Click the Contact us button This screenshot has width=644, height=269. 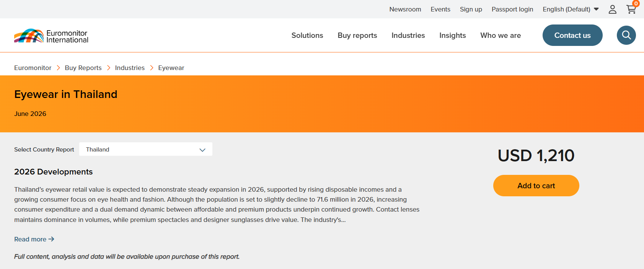click(x=572, y=35)
